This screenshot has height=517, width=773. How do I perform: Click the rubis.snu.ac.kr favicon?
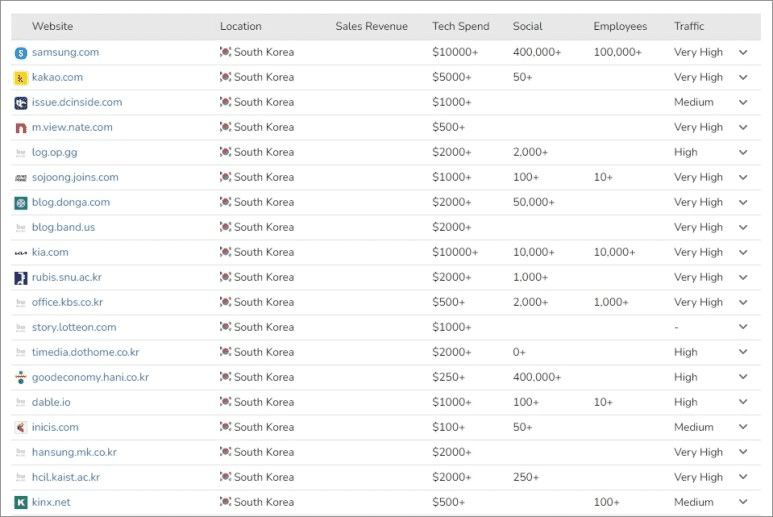(x=21, y=277)
